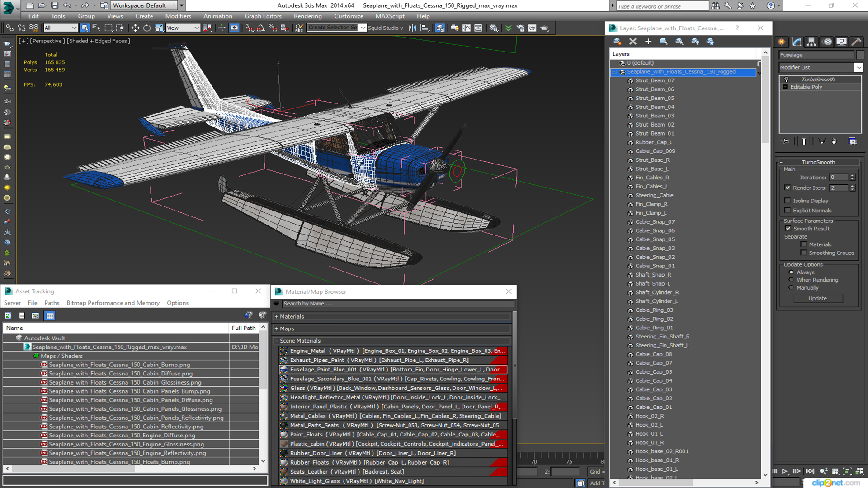Toggle Pin Stack in modifier panel

(x=786, y=141)
